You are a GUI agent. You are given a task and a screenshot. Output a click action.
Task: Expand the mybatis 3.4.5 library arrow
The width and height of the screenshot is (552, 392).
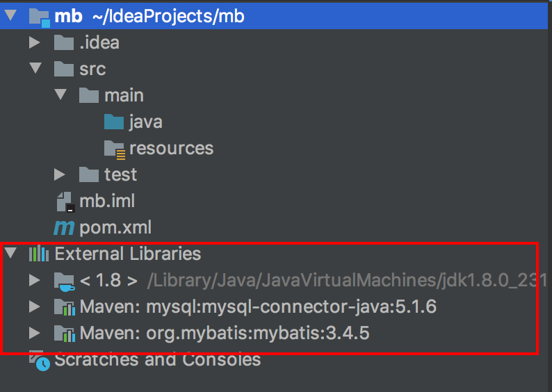[x=35, y=334]
